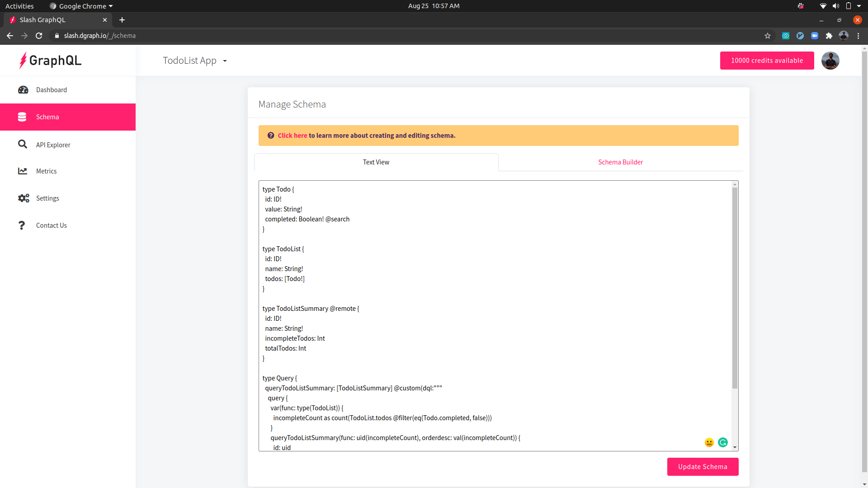Screen dimensions: 868x488
Task: Click the Zoom extension icon
Action: pyautogui.click(x=814, y=36)
